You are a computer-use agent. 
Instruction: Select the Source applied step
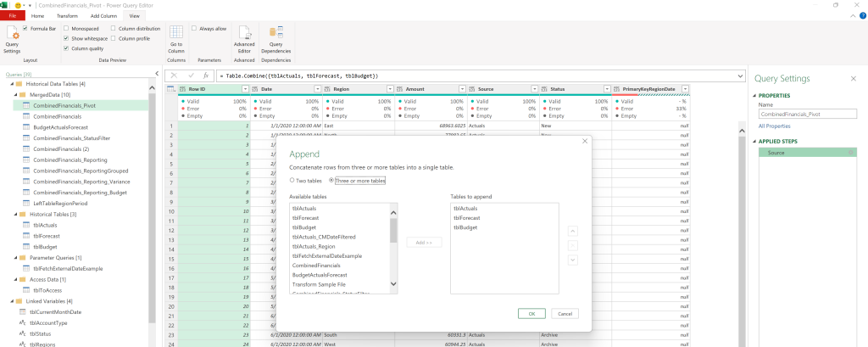pos(808,153)
